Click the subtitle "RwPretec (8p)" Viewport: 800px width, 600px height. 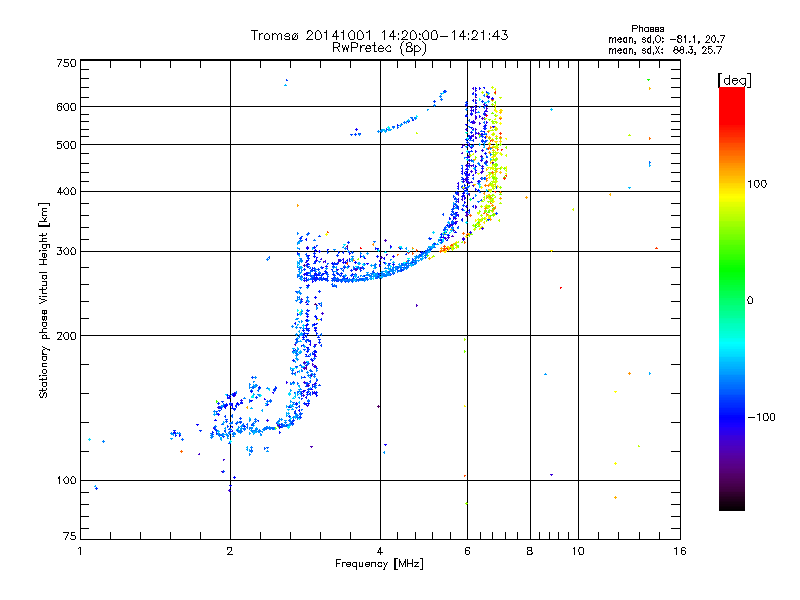(379, 48)
